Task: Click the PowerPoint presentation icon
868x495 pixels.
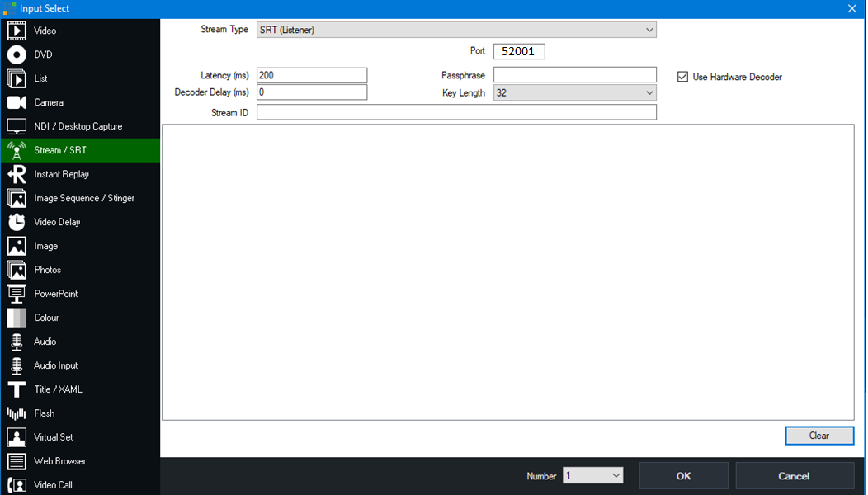Action: [x=17, y=294]
